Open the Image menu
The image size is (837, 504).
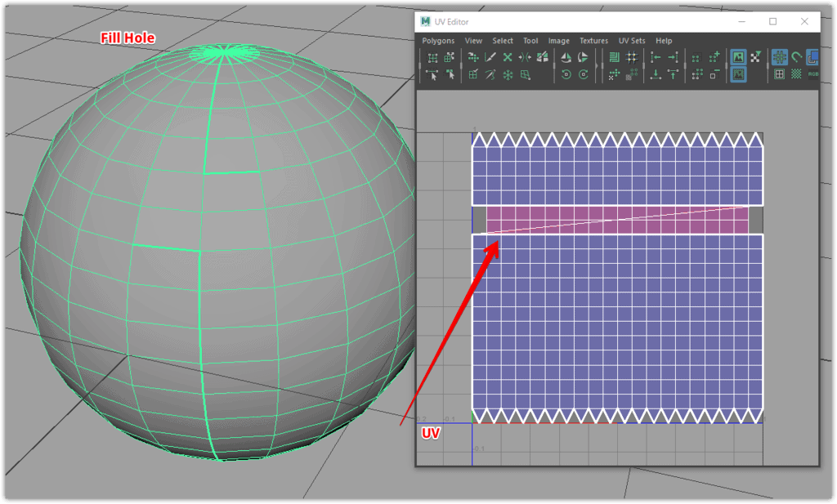click(559, 41)
